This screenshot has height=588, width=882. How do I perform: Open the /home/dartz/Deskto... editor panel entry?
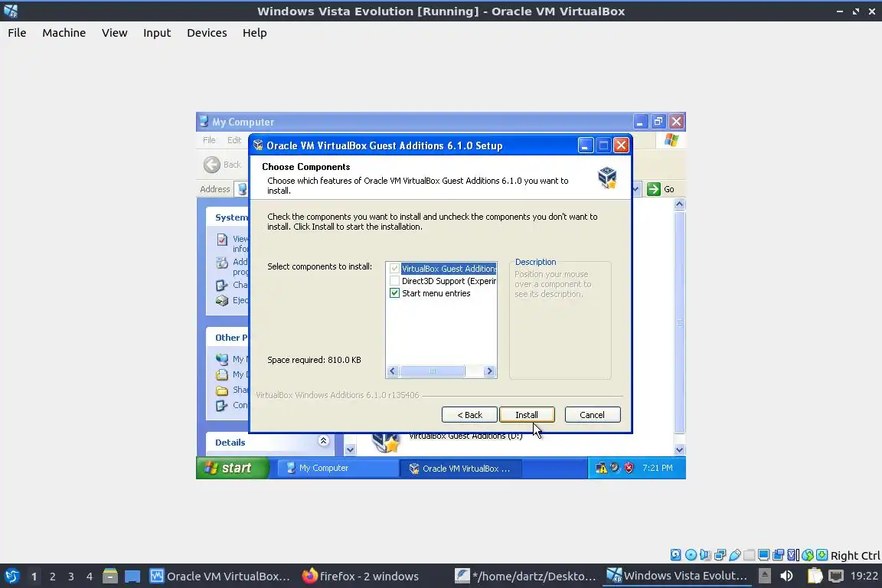pos(525,577)
